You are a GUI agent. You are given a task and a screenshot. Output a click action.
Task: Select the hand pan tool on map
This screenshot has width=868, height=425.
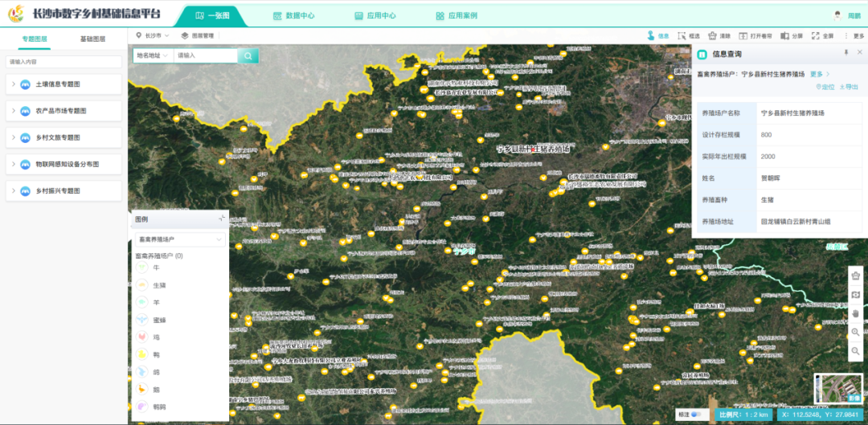856,313
